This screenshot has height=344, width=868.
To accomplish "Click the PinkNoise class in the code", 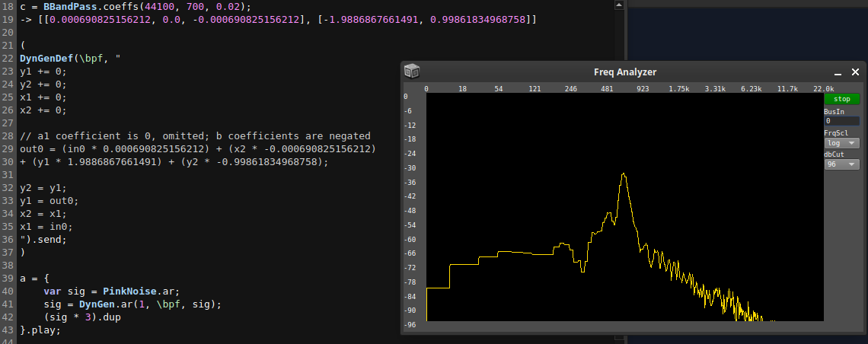I will 131,291.
